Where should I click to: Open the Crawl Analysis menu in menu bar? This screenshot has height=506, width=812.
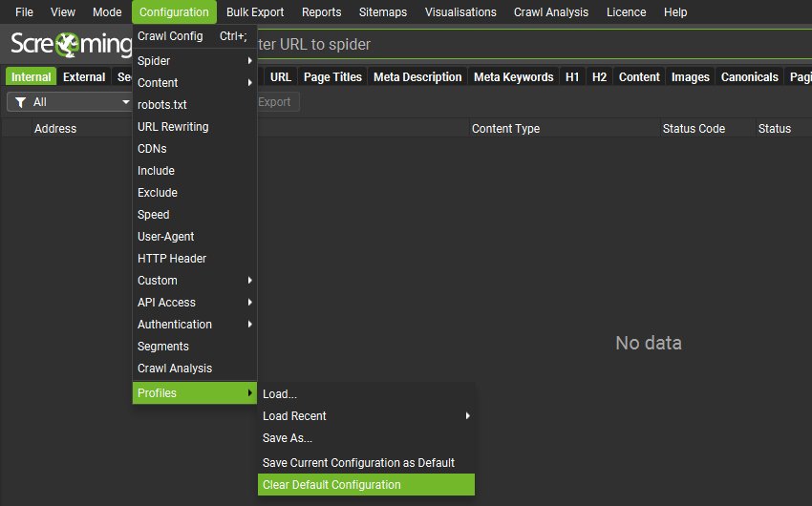tap(551, 11)
